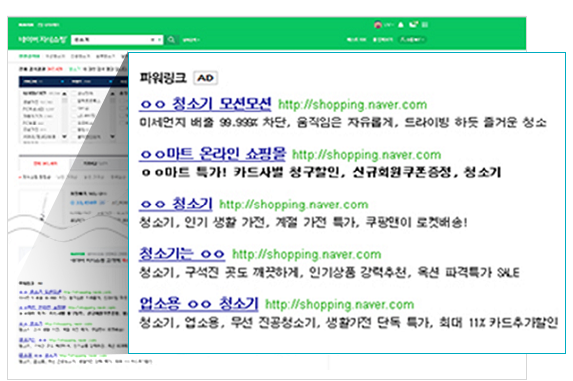
Task: Select the '파워링크' heading text
Action: [x=163, y=78]
